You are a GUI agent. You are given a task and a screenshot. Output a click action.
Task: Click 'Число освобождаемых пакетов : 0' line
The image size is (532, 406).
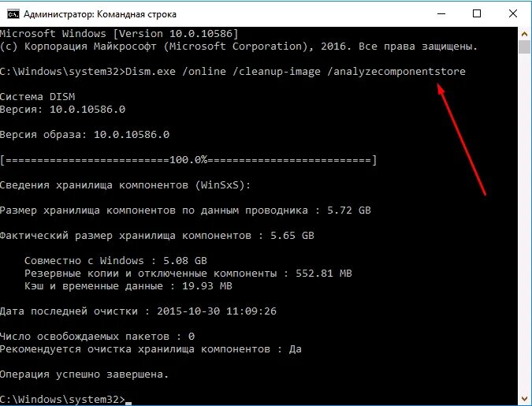(x=98, y=337)
